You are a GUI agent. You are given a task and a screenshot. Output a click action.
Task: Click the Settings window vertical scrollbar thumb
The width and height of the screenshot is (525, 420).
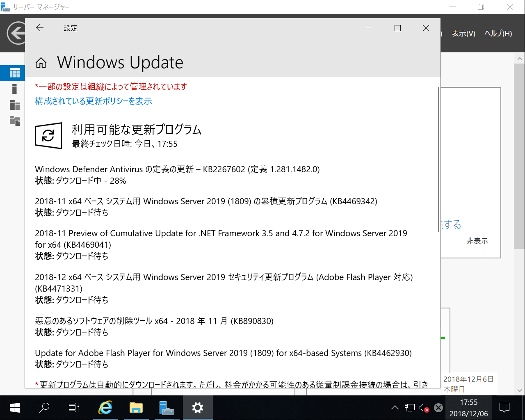(438, 160)
